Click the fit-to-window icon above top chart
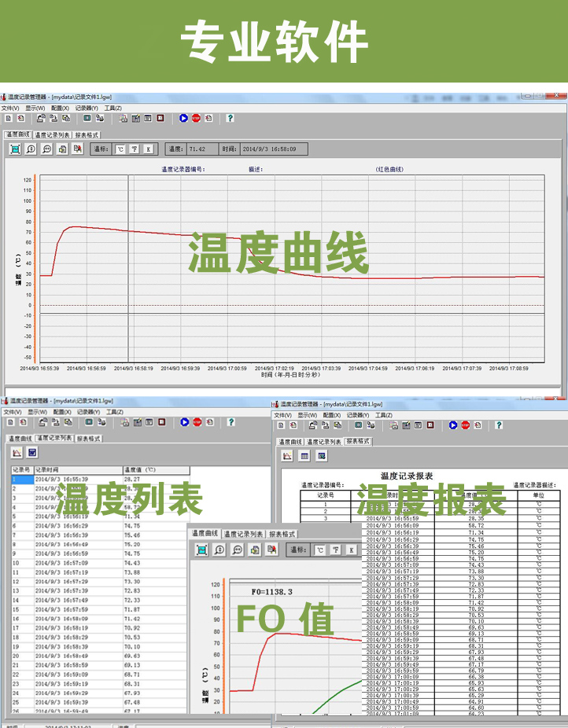Screen dimensions: 568x728 (x=15, y=149)
